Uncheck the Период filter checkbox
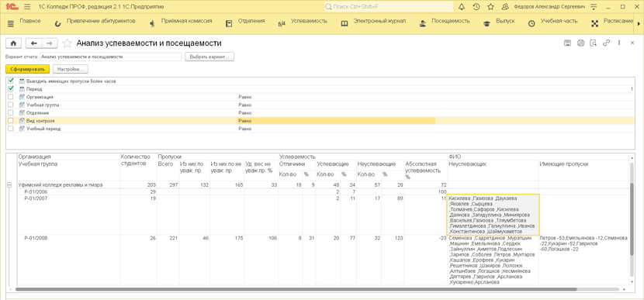 point(11,89)
